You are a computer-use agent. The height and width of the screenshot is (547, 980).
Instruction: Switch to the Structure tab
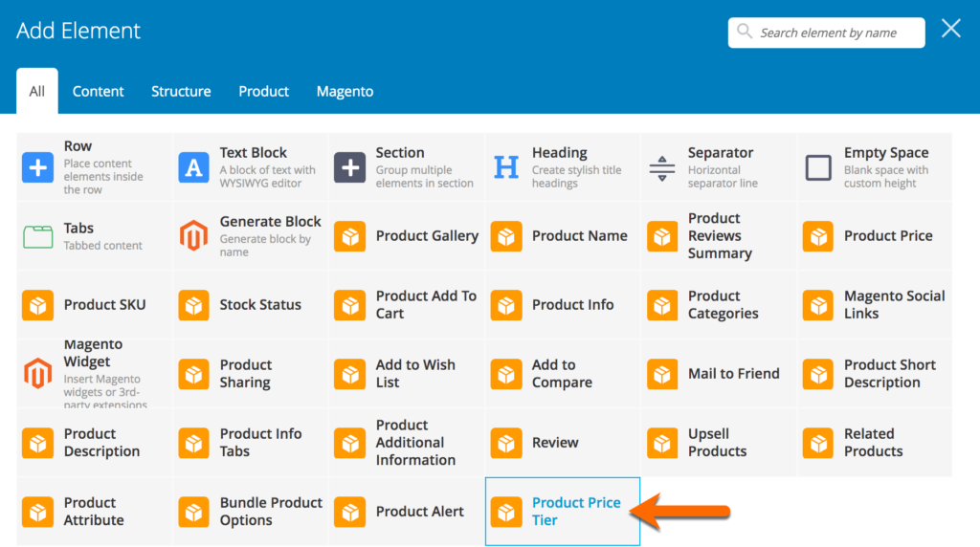point(181,91)
